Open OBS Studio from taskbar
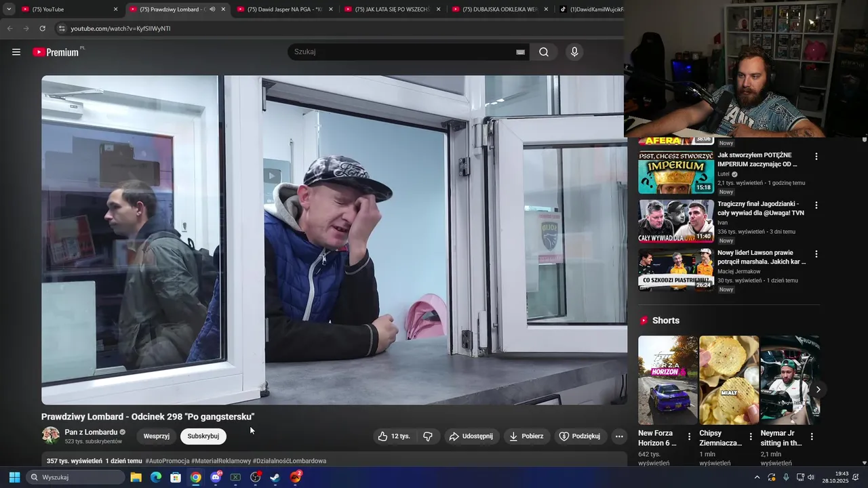This screenshot has height=488, width=868. pyautogui.click(x=256, y=477)
